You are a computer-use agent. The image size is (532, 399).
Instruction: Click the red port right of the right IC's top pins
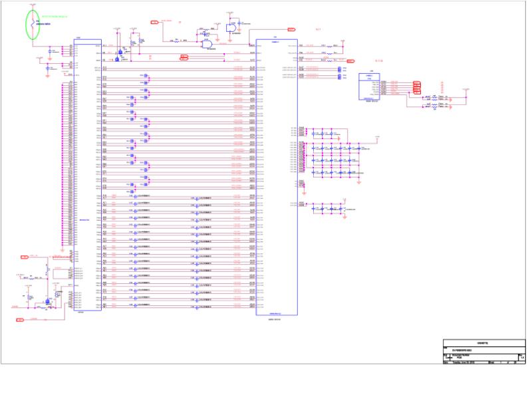click(x=351, y=61)
